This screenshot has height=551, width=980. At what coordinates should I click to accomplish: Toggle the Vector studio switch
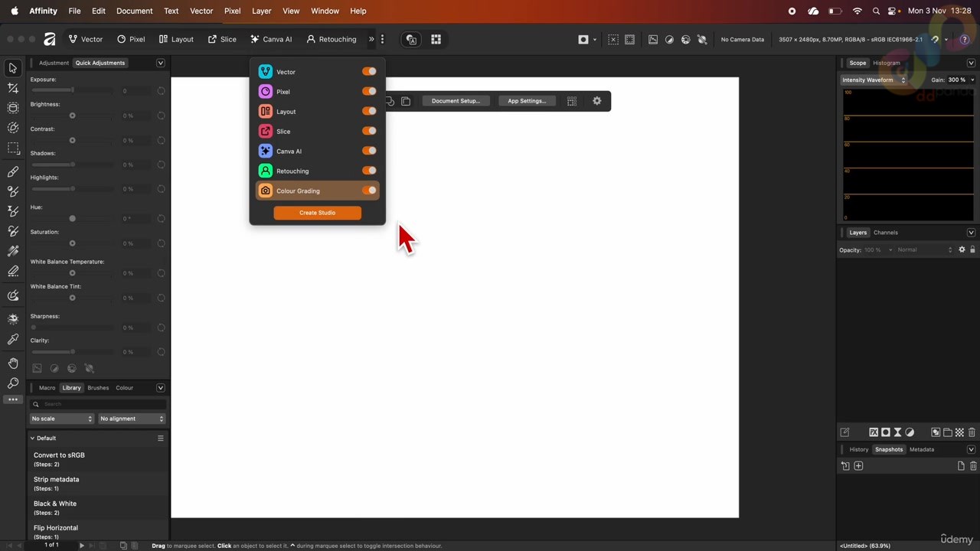point(370,71)
